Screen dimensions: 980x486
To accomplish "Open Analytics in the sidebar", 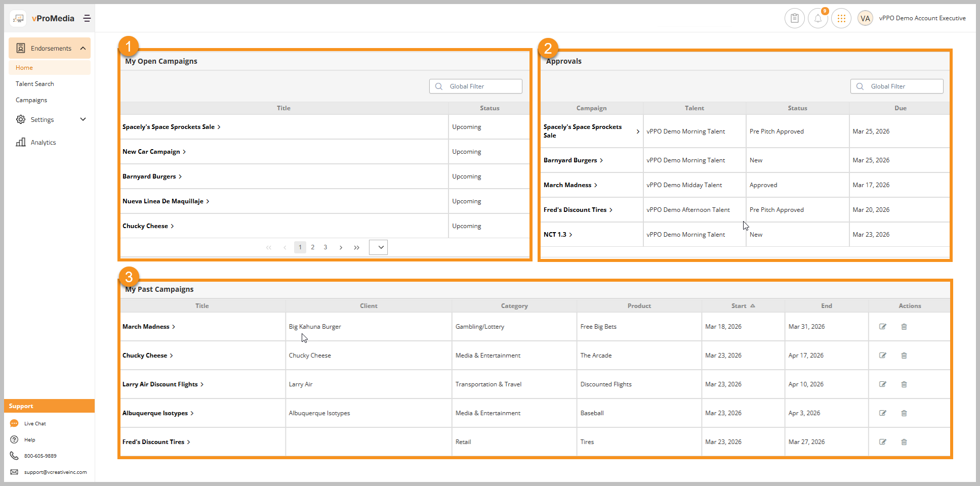I will coord(43,143).
